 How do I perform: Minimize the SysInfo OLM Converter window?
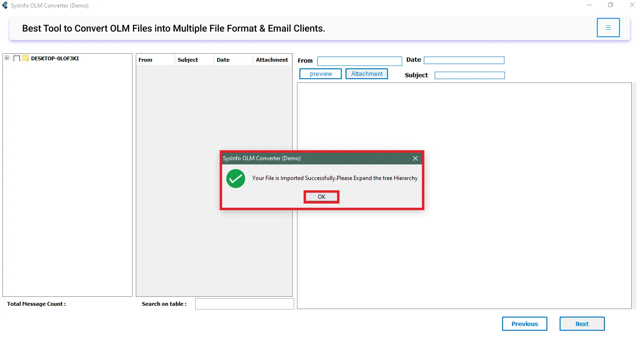[590, 5]
